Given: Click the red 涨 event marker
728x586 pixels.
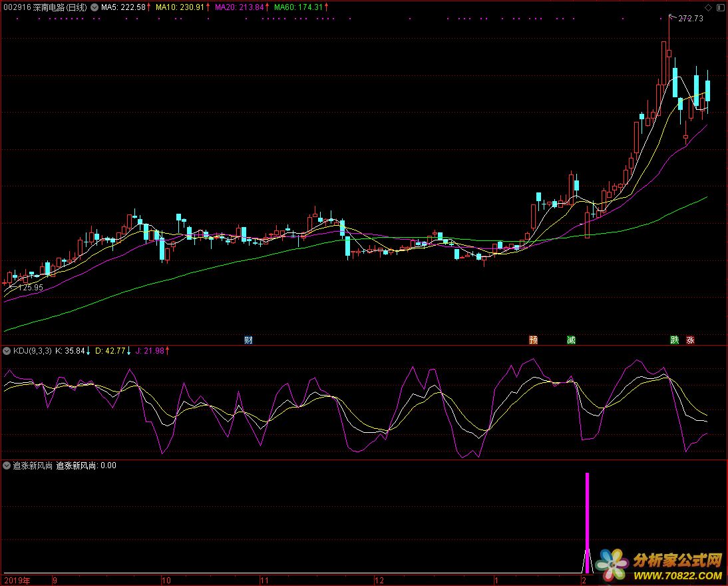Looking at the screenshot, I should pos(691,340).
